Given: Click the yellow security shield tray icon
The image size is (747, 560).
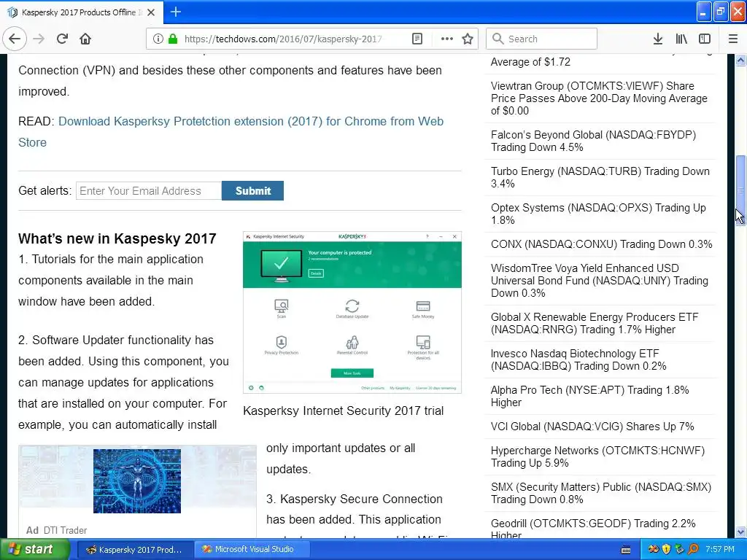Looking at the screenshot, I should click(x=667, y=550).
